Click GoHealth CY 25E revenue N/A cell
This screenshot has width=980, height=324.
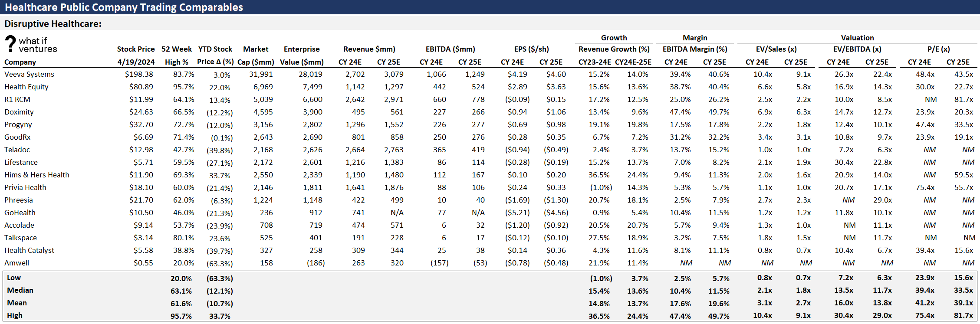click(x=397, y=213)
